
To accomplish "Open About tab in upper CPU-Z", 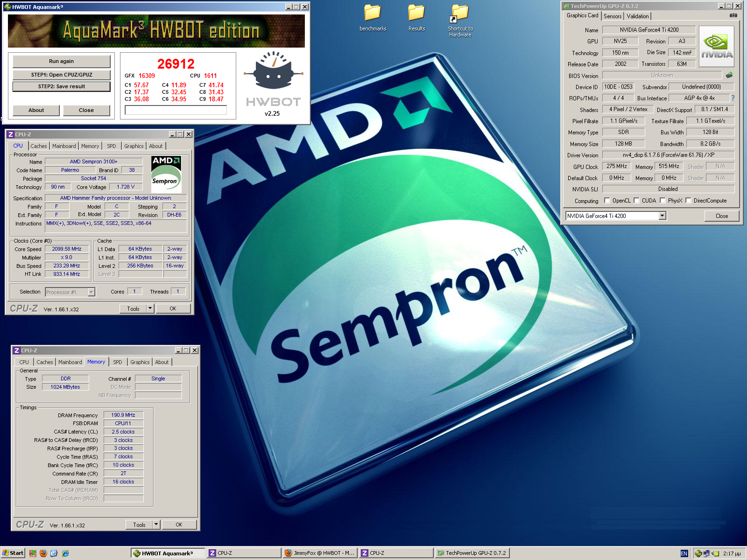I will (156, 146).
